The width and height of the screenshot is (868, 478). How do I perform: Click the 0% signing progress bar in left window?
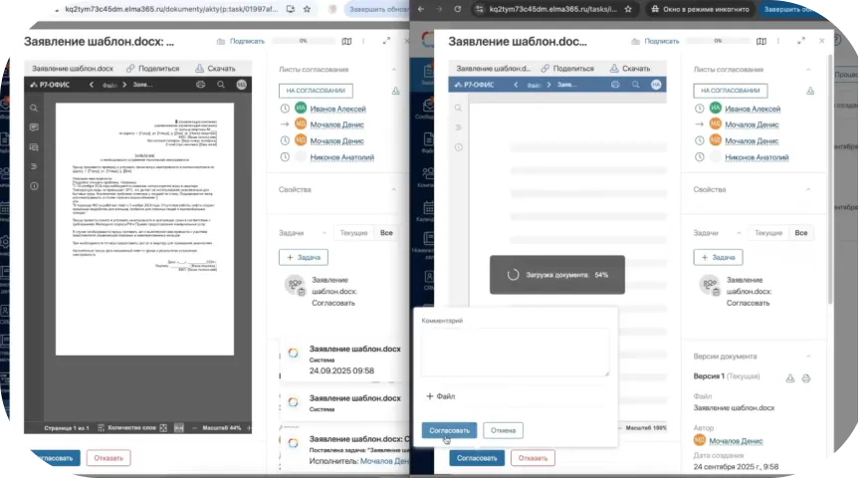pos(302,42)
